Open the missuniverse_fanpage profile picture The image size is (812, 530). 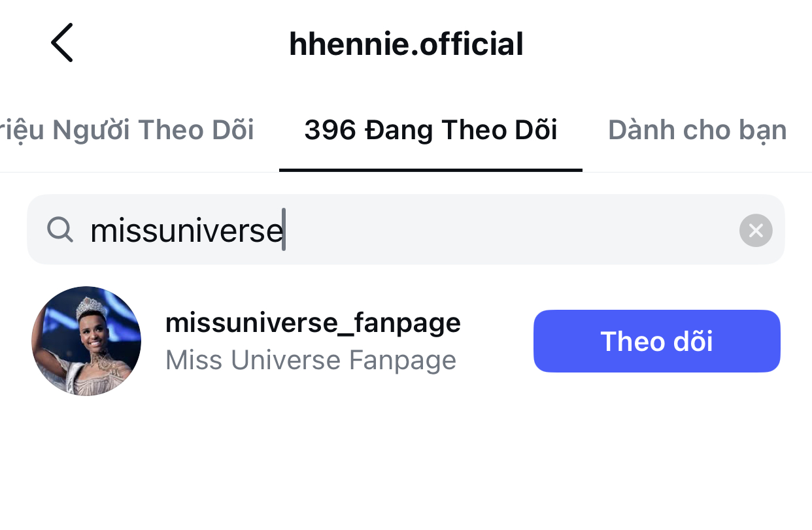click(x=86, y=341)
